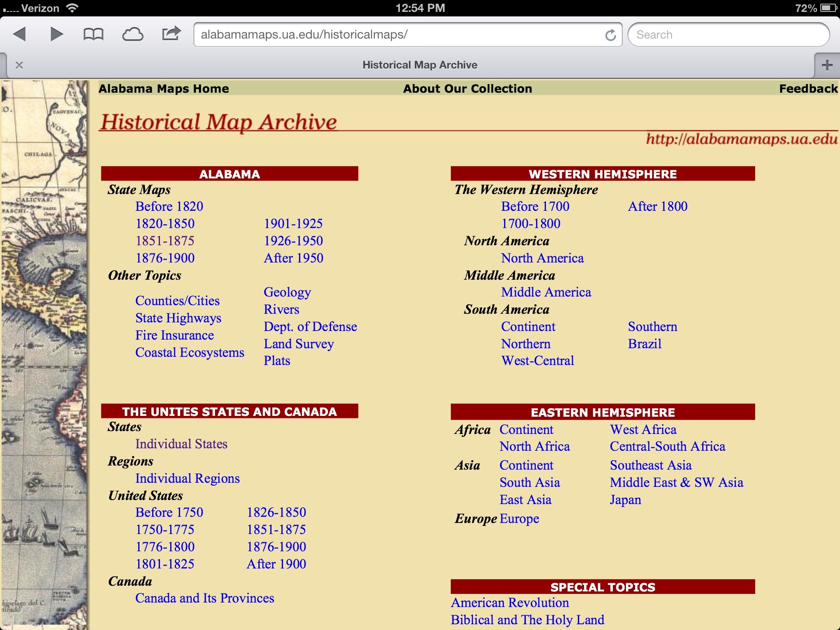Open a new tab with plus
The image size is (840, 630).
tap(827, 65)
